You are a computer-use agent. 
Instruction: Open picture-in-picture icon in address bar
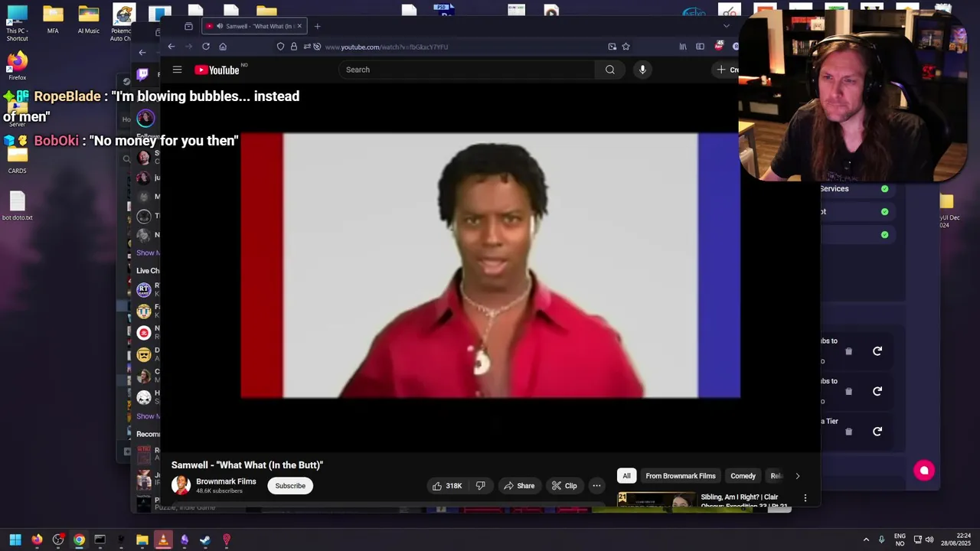[x=612, y=47]
